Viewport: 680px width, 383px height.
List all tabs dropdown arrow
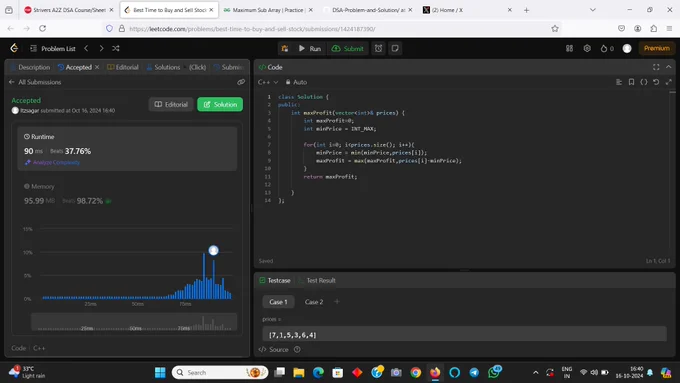[592, 10]
